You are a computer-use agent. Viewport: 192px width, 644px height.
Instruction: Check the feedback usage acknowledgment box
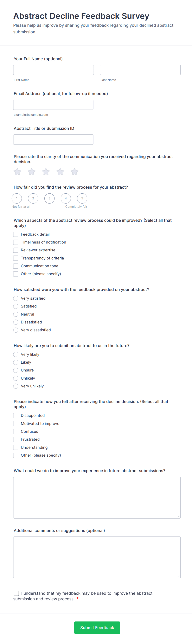click(16, 593)
